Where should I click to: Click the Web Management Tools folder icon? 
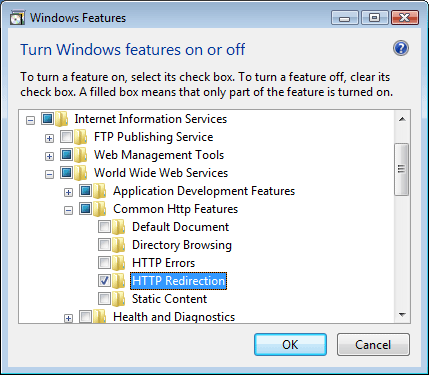pos(81,155)
